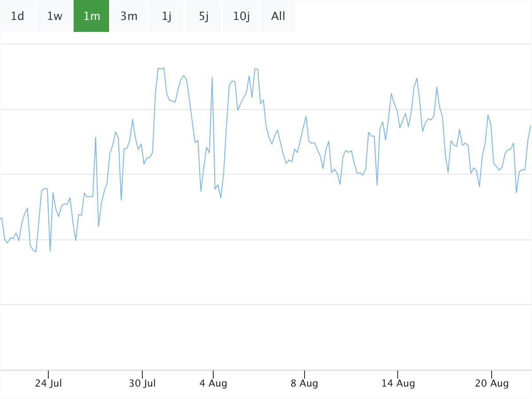532x399 pixels.
Task: Show All historical data
Action: point(278,16)
